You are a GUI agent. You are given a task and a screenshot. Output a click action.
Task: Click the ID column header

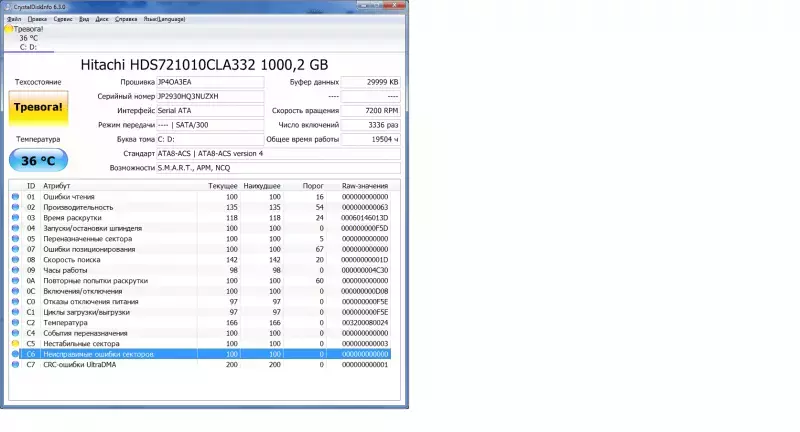click(x=31, y=186)
